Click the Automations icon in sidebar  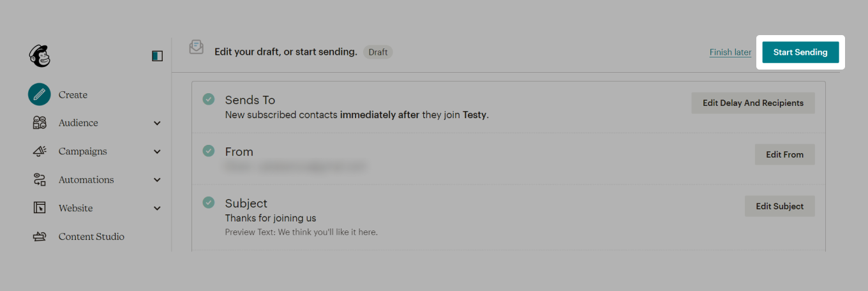coord(40,180)
